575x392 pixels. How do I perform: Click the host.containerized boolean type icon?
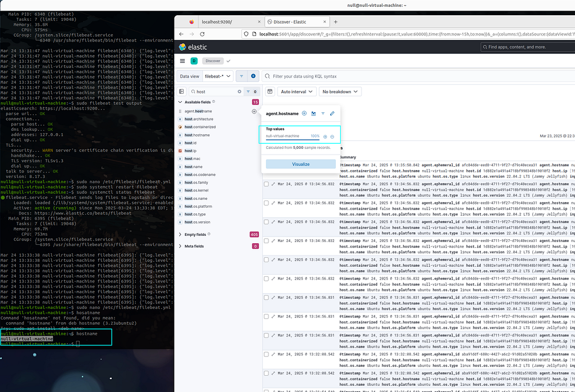coord(180,127)
